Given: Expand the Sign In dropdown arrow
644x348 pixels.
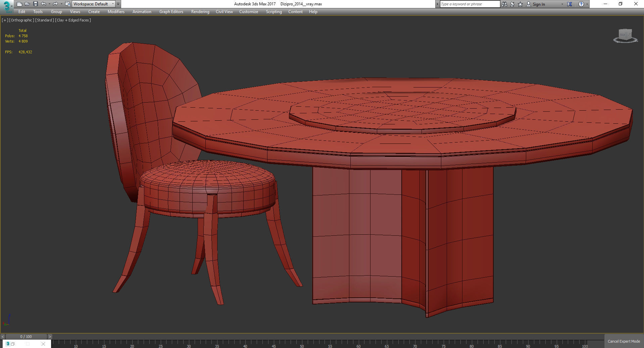Looking at the screenshot, I should pyautogui.click(x=562, y=4).
